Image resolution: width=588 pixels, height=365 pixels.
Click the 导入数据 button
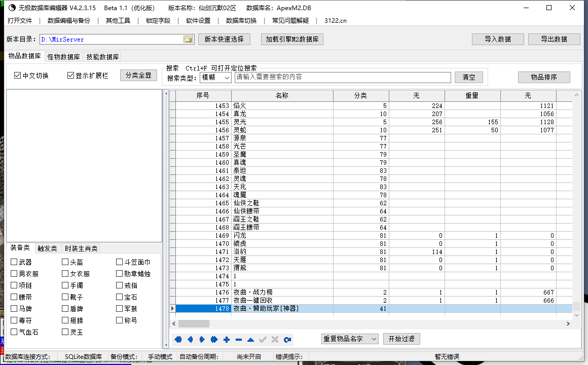498,40
